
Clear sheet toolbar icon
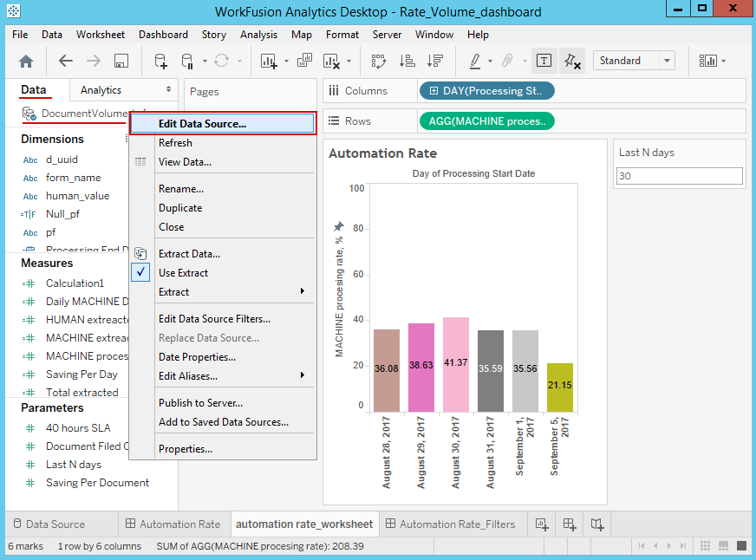(x=331, y=62)
